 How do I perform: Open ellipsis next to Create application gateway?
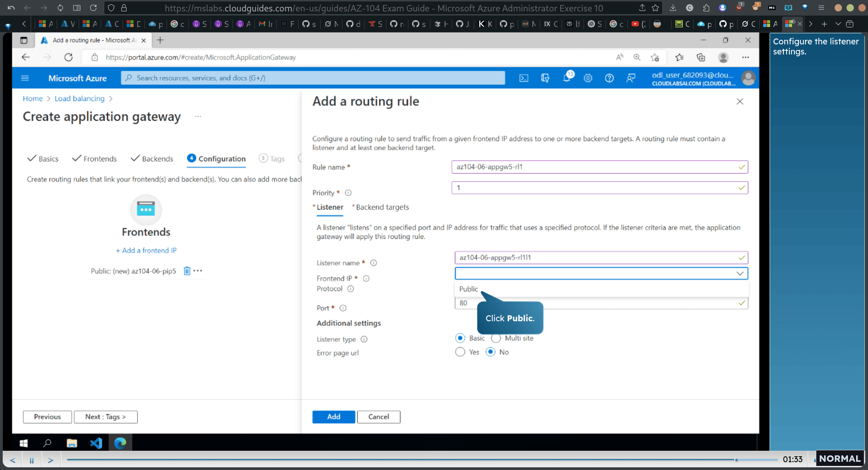pyautogui.click(x=198, y=116)
